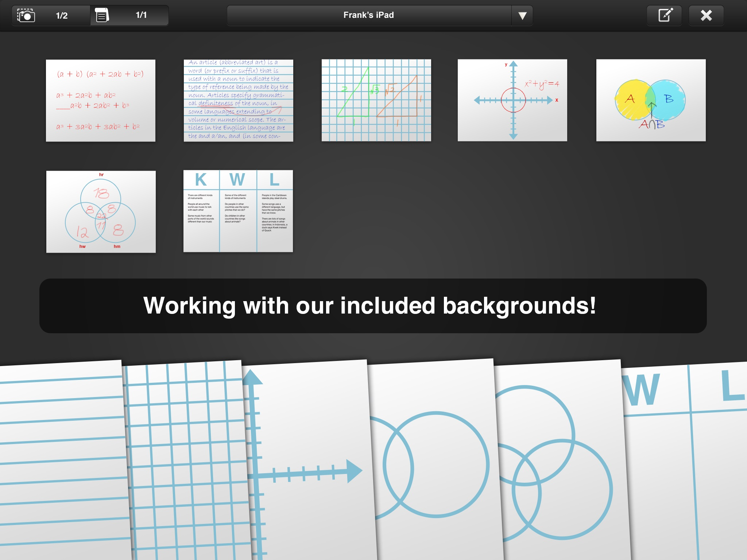Click the screenshot camera icon

[26, 15]
